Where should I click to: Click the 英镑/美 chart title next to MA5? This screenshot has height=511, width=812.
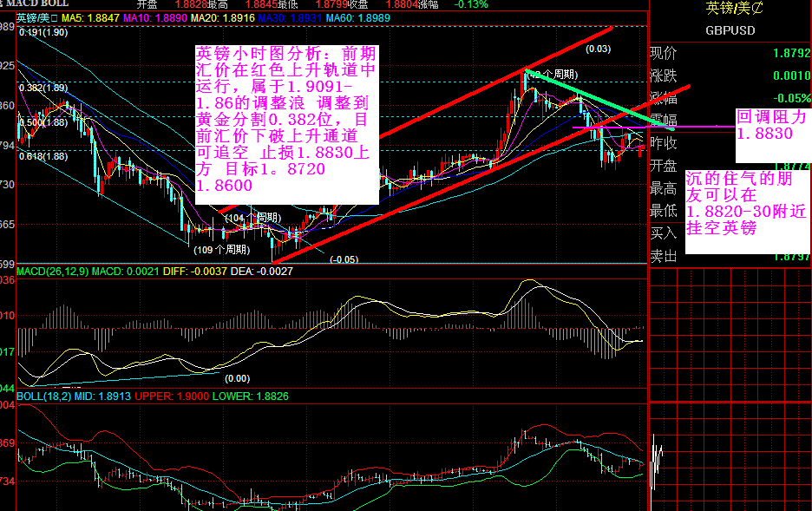[36, 18]
